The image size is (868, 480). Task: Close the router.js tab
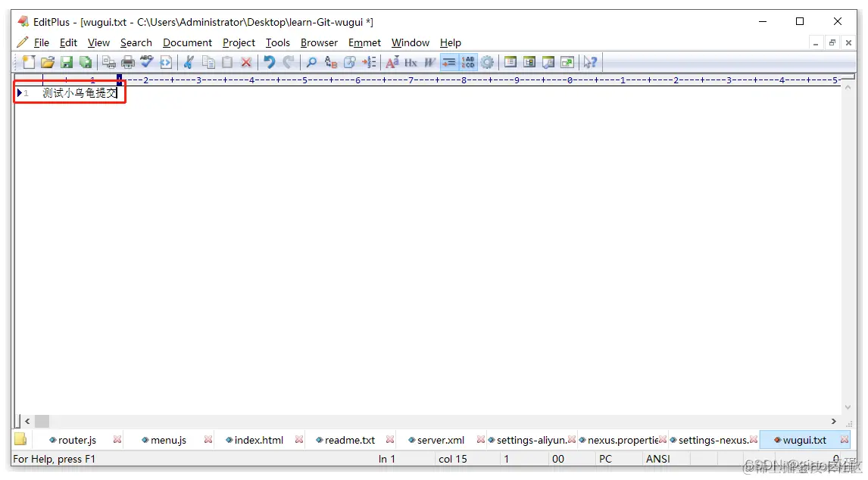click(117, 440)
